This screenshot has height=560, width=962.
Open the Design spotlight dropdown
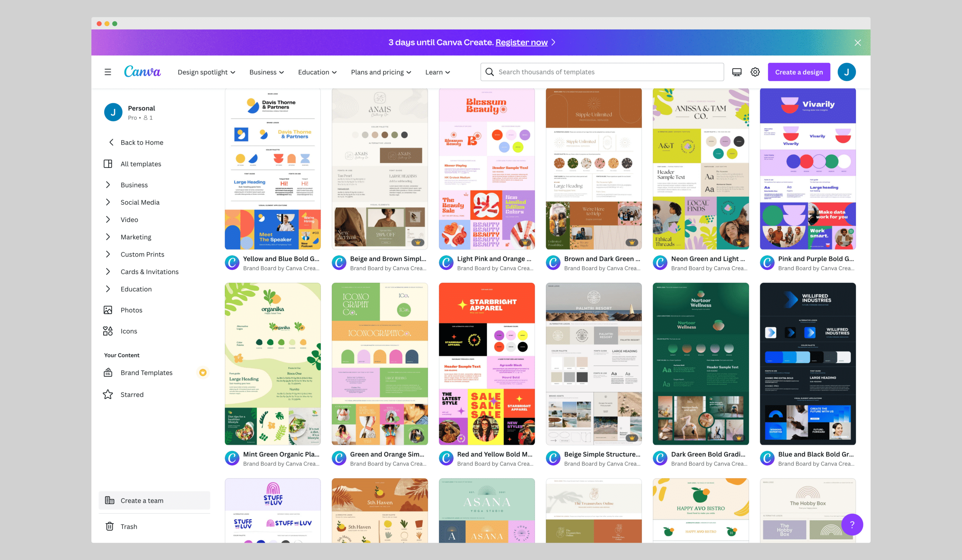pyautogui.click(x=207, y=72)
